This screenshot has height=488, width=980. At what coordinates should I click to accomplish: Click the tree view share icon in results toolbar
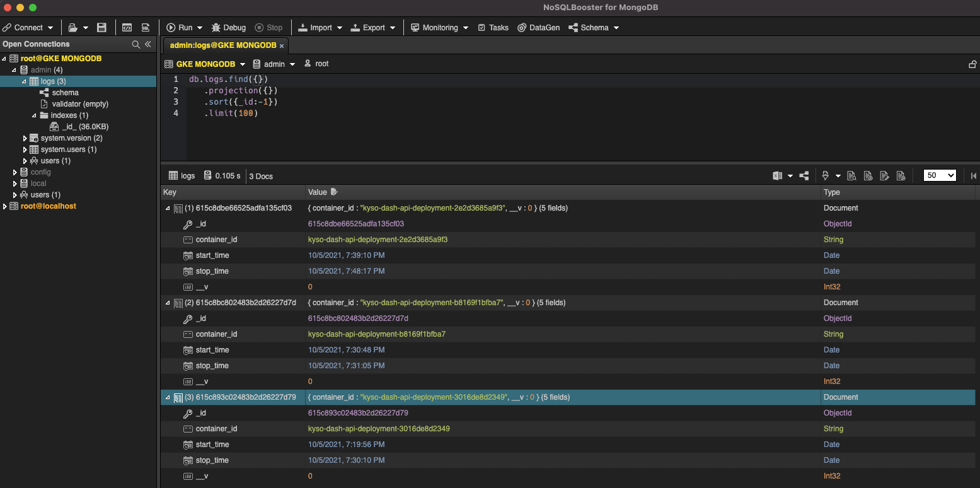[804, 176]
